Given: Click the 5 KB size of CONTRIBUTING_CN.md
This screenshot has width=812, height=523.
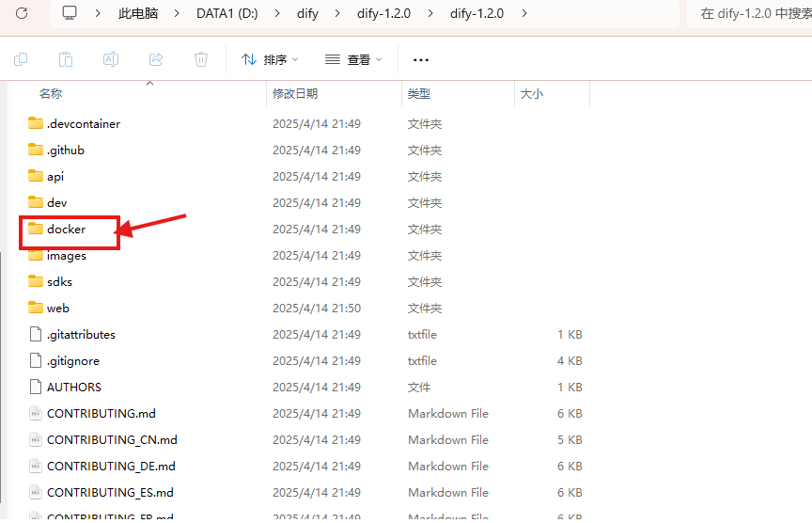Looking at the screenshot, I should coord(570,440).
